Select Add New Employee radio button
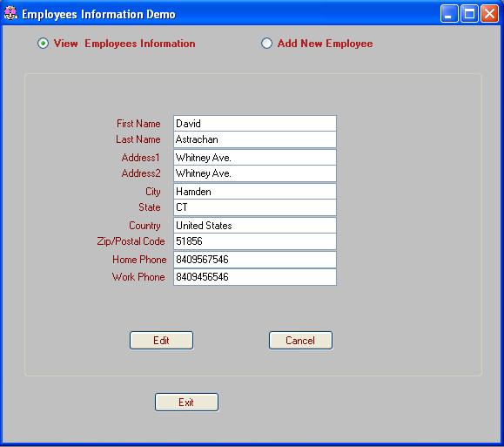This screenshot has width=504, height=447. pyautogui.click(x=266, y=43)
